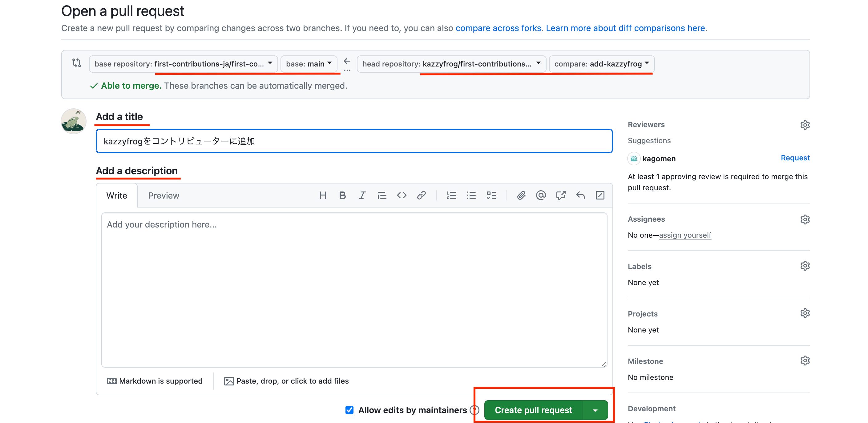This screenshot has height=423, width=868.
Task: Expand Create pull request options arrow
Action: point(595,410)
